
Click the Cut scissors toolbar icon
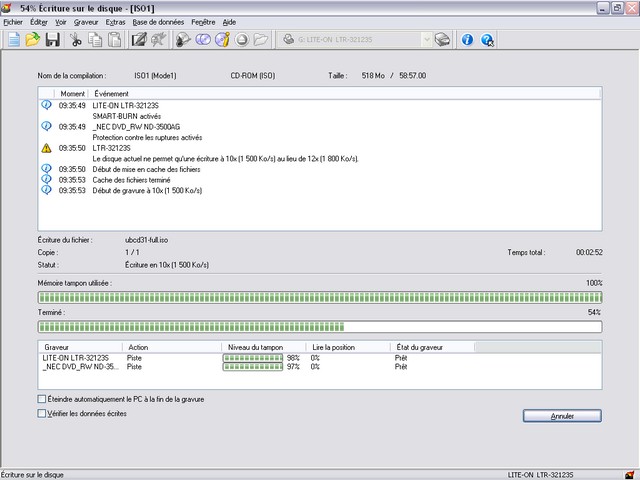[x=76, y=40]
